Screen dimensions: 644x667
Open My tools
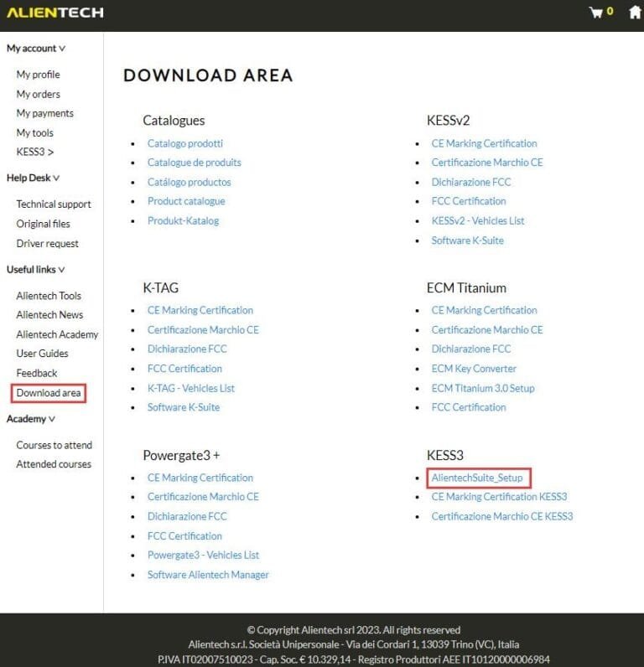(35, 132)
